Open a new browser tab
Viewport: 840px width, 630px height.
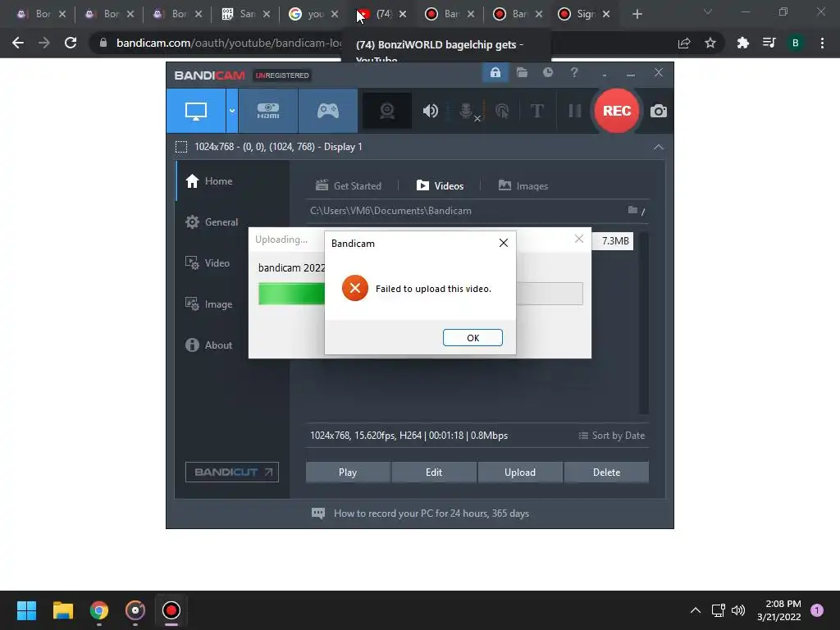pos(637,15)
